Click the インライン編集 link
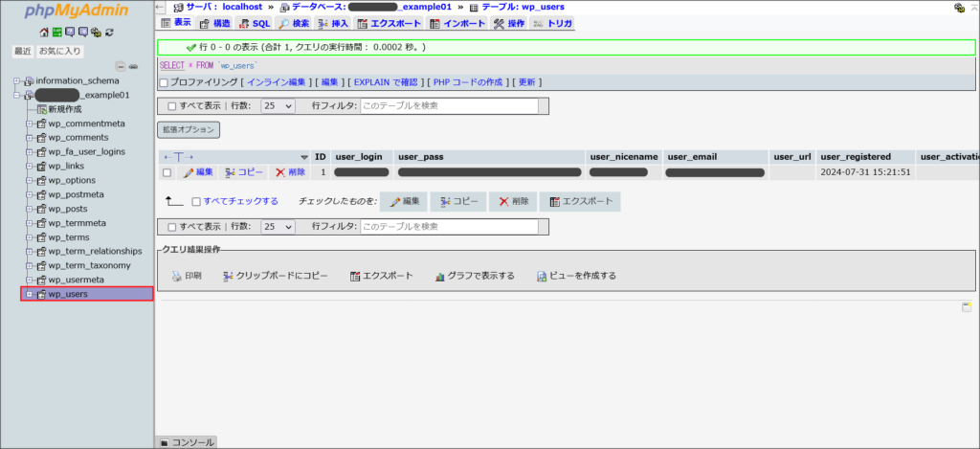980x449 pixels. click(x=276, y=82)
